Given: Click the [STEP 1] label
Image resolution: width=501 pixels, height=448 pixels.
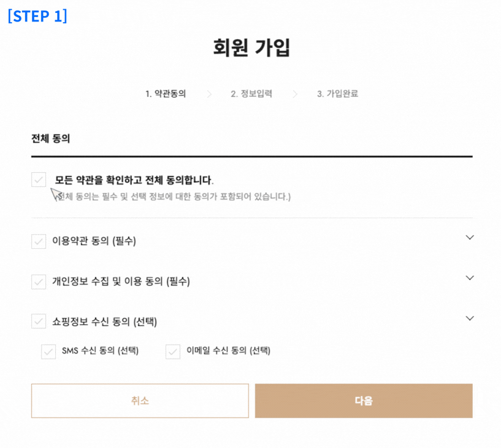Looking at the screenshot, I should pyautogui.click(x=36, y=16).
